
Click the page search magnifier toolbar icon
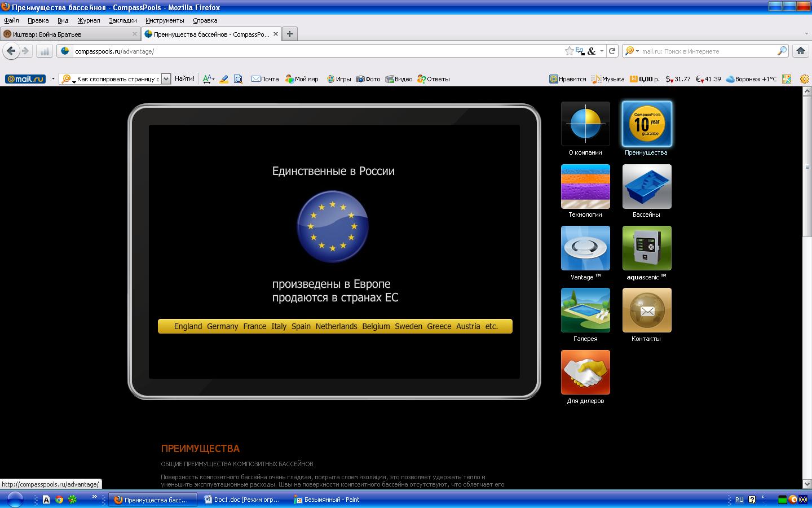pos(239,79)
